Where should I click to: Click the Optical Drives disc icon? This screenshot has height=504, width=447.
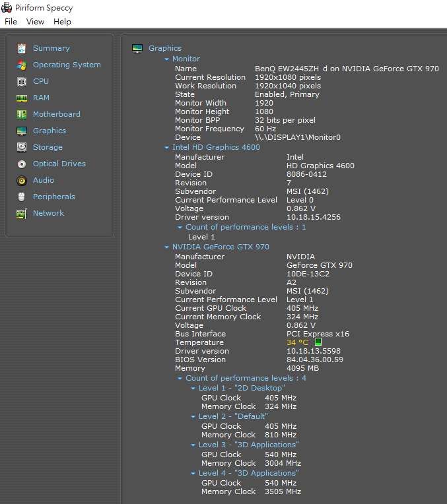(x=22, y=164)
